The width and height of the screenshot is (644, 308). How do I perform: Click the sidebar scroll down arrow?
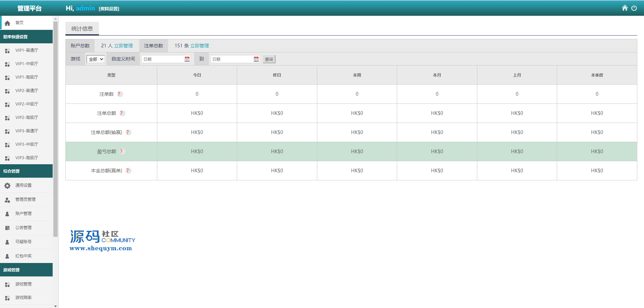coord(55,306)
